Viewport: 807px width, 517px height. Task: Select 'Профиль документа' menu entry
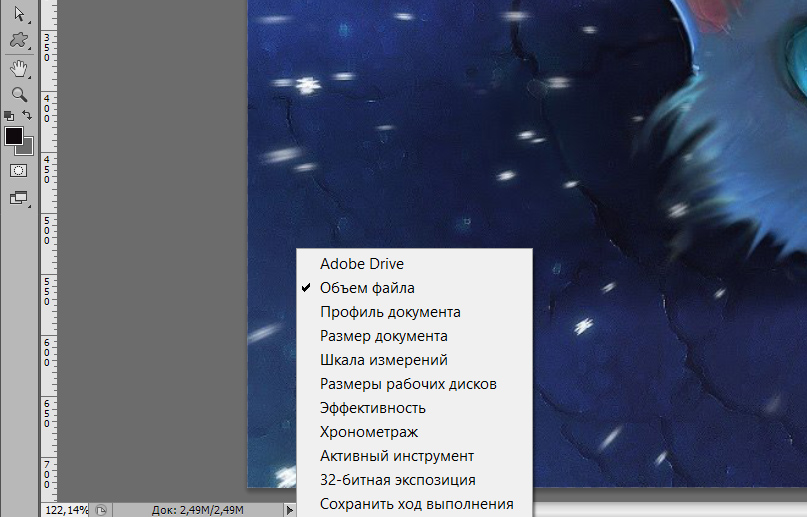(x=390, y=312)
